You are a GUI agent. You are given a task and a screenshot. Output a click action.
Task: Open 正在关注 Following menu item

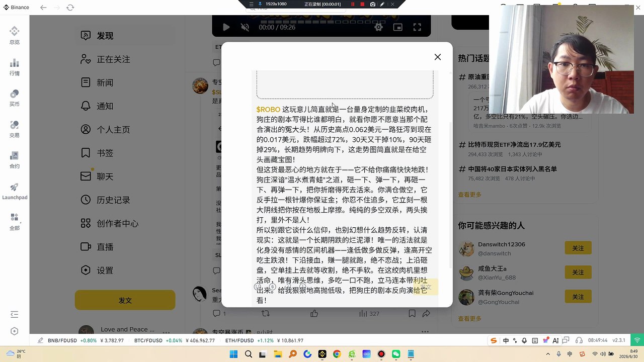click(x=125, y=59)
